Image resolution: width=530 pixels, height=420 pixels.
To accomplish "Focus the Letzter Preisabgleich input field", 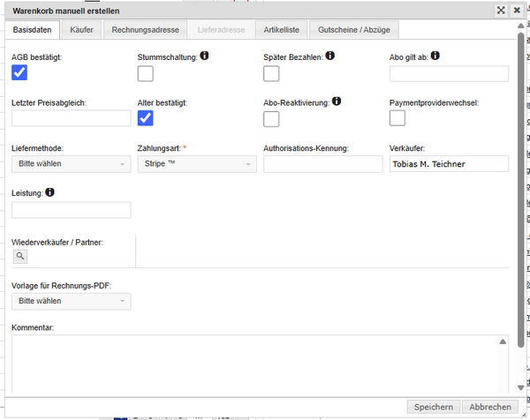I will tap(71, 118).
